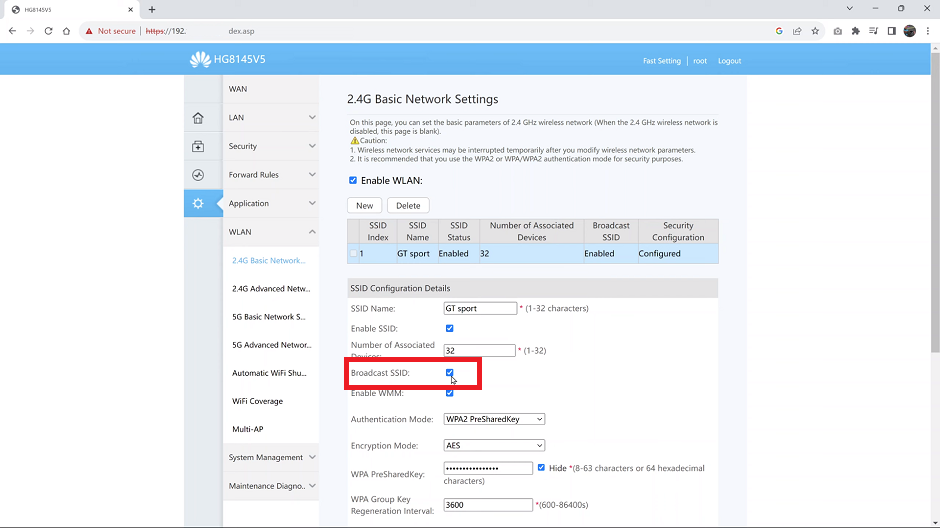
Task: Toggle the Enable SSID checkbox
Action: pos(450,328)
